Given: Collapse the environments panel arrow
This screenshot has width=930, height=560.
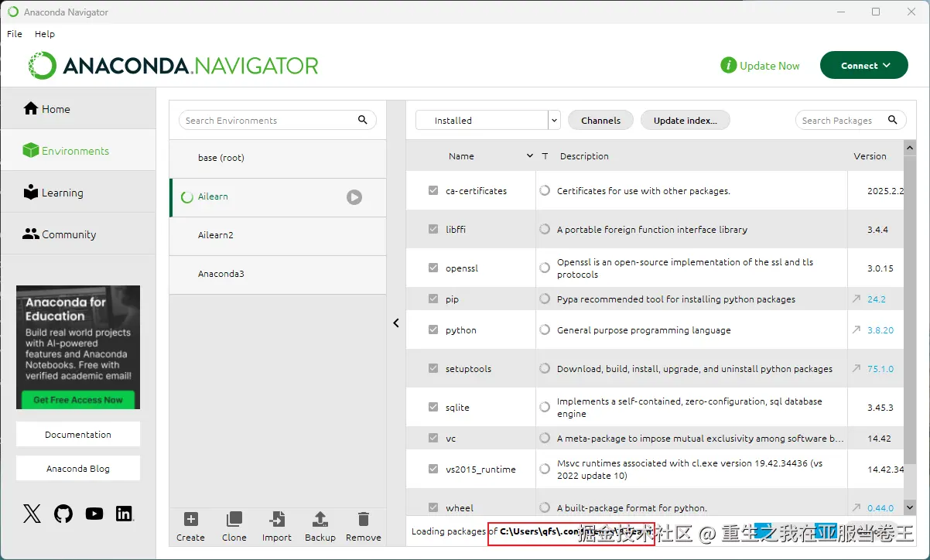Looking at the screenshot, I should tap(396, 323).
